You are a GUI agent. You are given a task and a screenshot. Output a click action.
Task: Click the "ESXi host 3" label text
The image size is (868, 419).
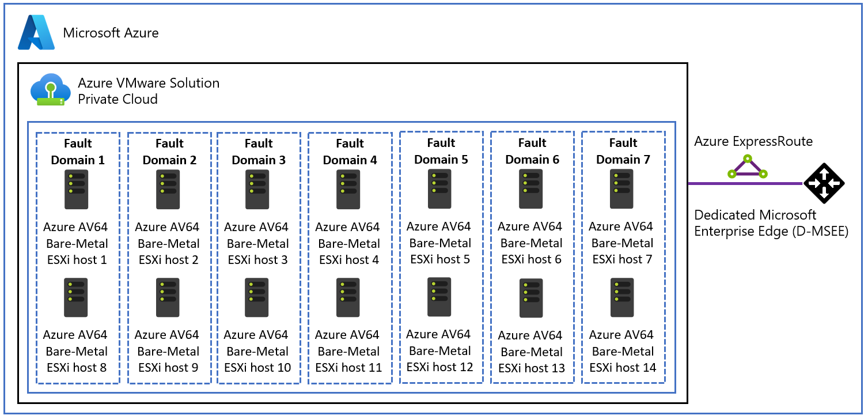pos(258,260)
